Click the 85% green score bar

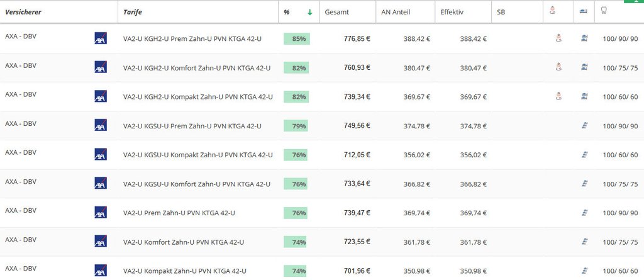(x=297, y=39)
